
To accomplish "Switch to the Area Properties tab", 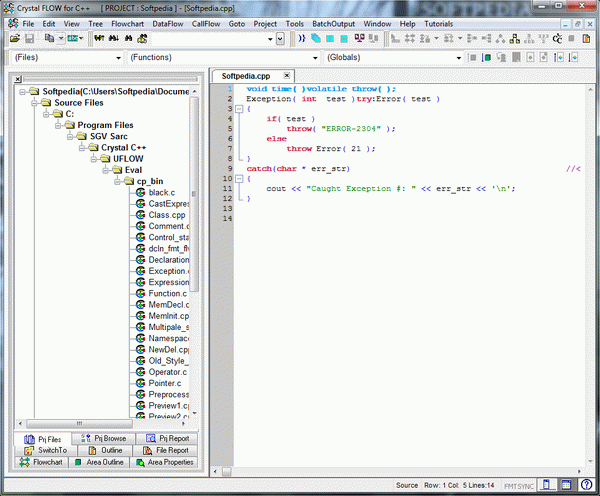I will point(165,462).
